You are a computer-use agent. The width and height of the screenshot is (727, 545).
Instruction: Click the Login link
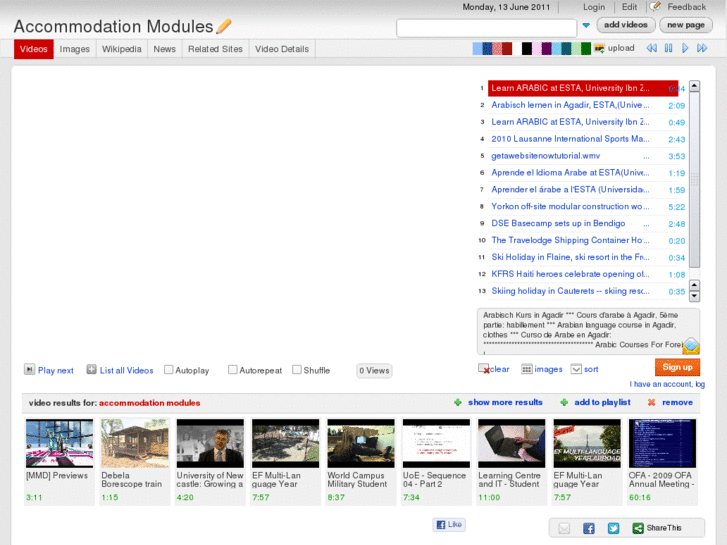pyautogui.click(x=594, y=7)
